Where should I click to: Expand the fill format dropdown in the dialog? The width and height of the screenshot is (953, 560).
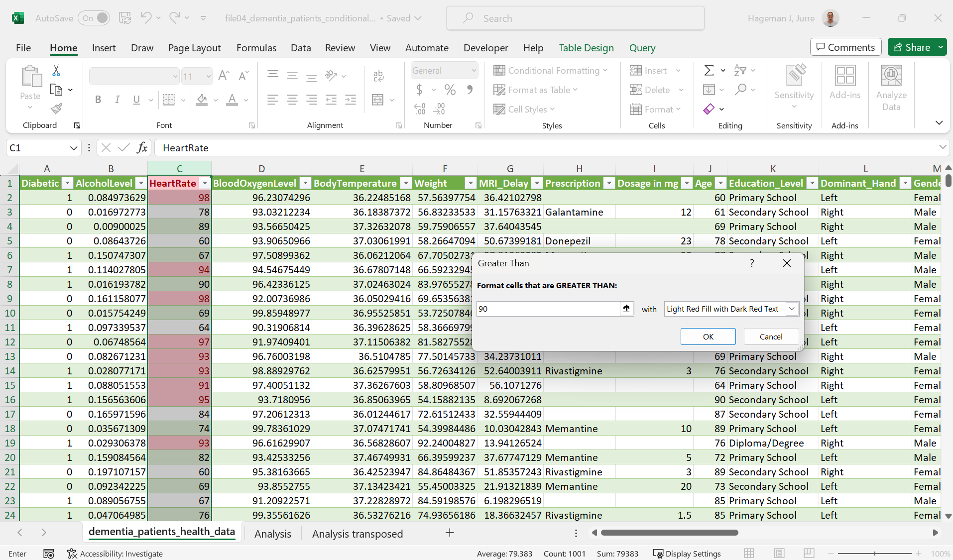(x=791, y=309)
